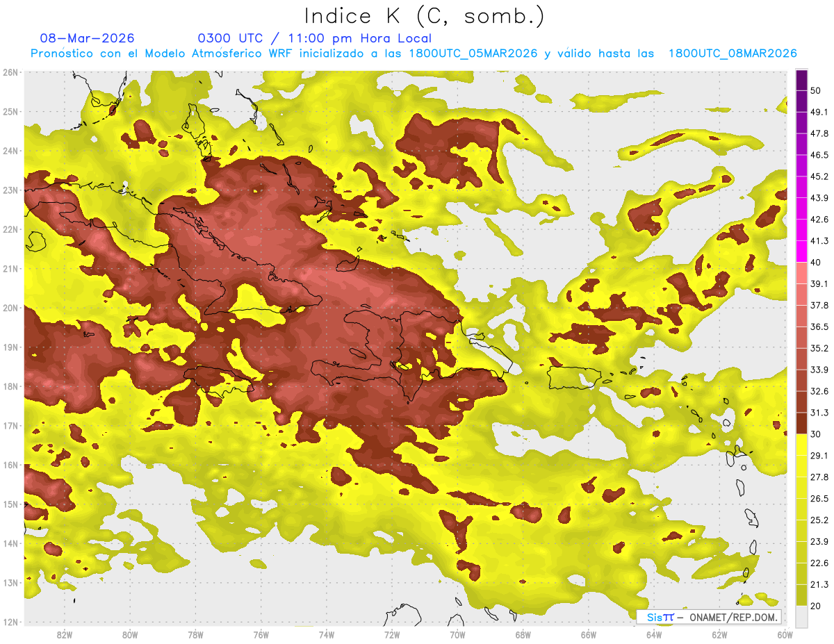Click the magenta swatch between 41.3 and 40
This screenshot has height=644, width=834.
[801, 251]
